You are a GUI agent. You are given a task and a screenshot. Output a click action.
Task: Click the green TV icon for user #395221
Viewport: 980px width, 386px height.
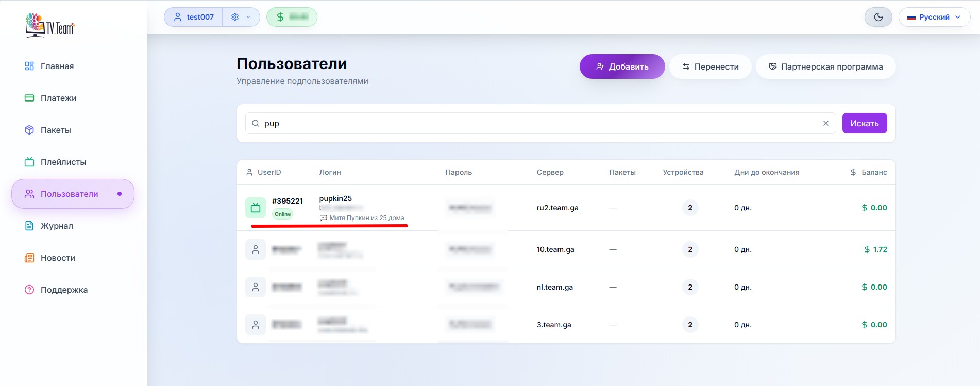[x=256, y=208]
